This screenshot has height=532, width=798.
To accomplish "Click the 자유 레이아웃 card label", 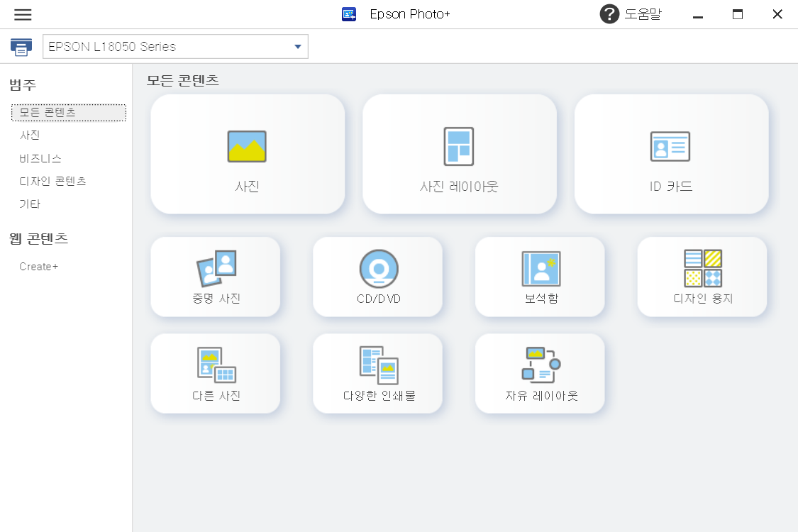I will point(541,396).
